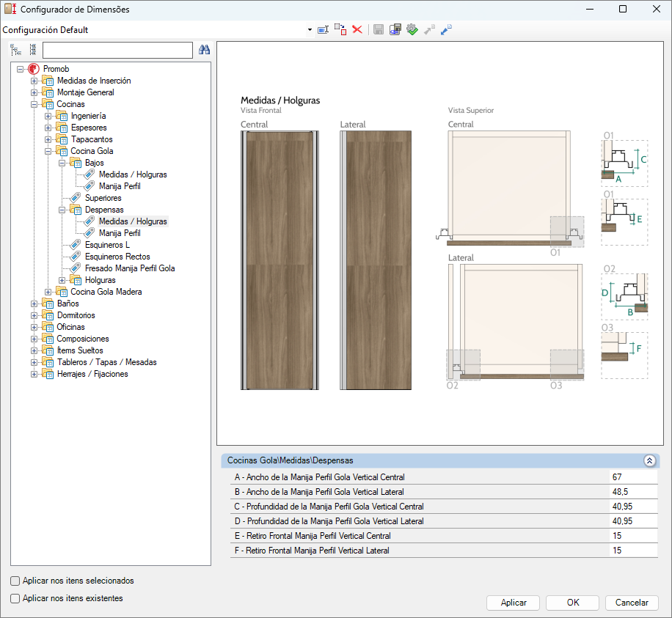Select Manija Perfil under Bajos
Viewport: 672px width, 618px height.
[x=120, y=186]
